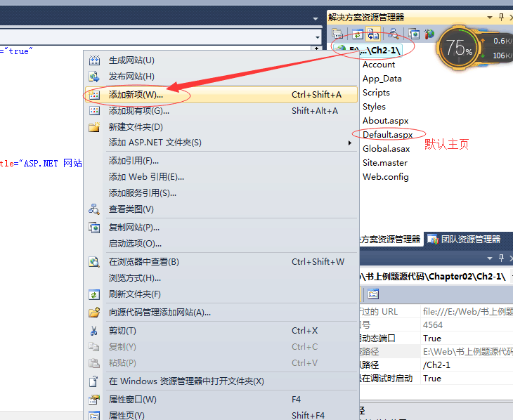The image size is (513, 420).
Task: Click the properties window icon beside 属性窗口
Action: tap(94, 400)
